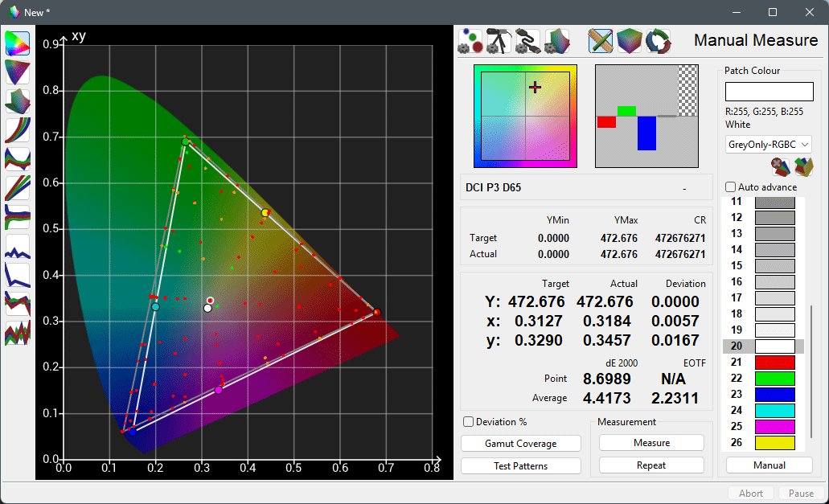This screenshot has width=829, height=504.
Task: Select the CIE xy chromaticity chart view
Action: coord(16,42)
